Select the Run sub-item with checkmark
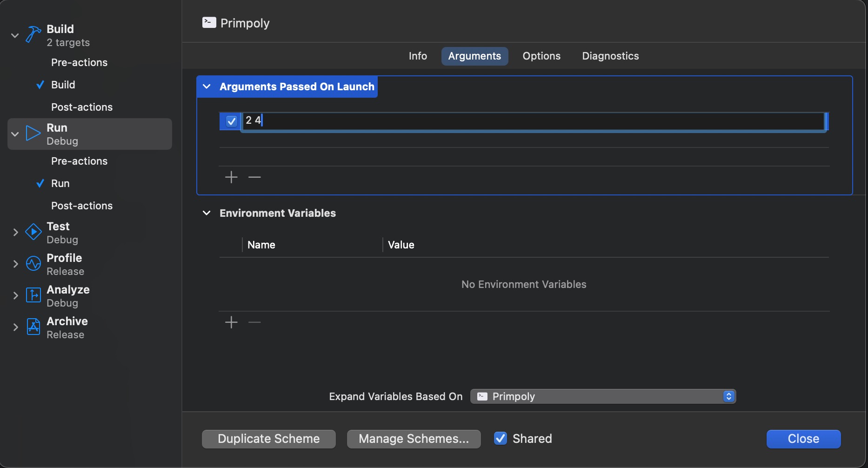This screenshot has width=868, height=468. [x=60, y=183]
